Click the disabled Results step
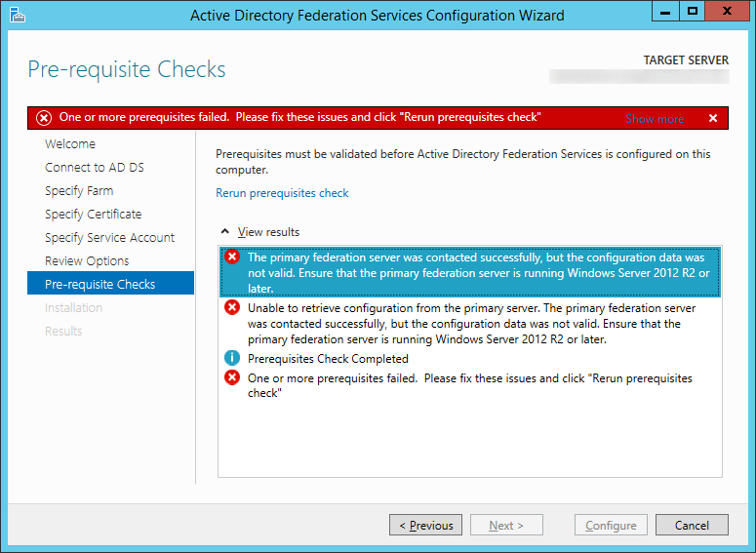The width and height of the screenshot is (756, 553). coord(63,332)
